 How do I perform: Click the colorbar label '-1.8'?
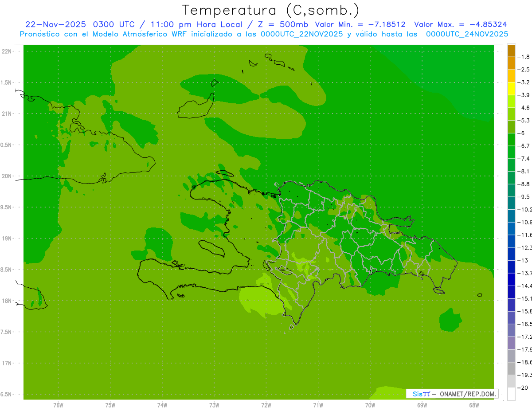pos(524,57)
